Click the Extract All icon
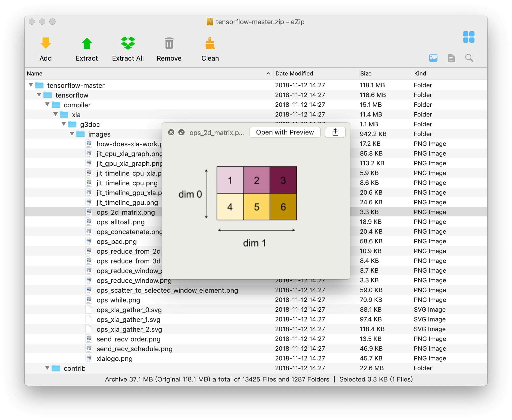 pyautogui.click(x=127, y=44)
